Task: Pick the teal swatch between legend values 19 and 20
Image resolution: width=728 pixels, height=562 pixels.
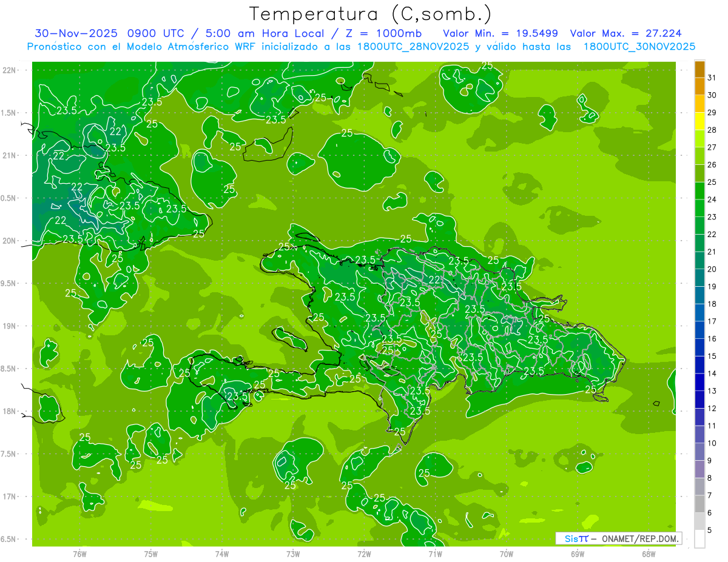Action: (x=699, y=277)
